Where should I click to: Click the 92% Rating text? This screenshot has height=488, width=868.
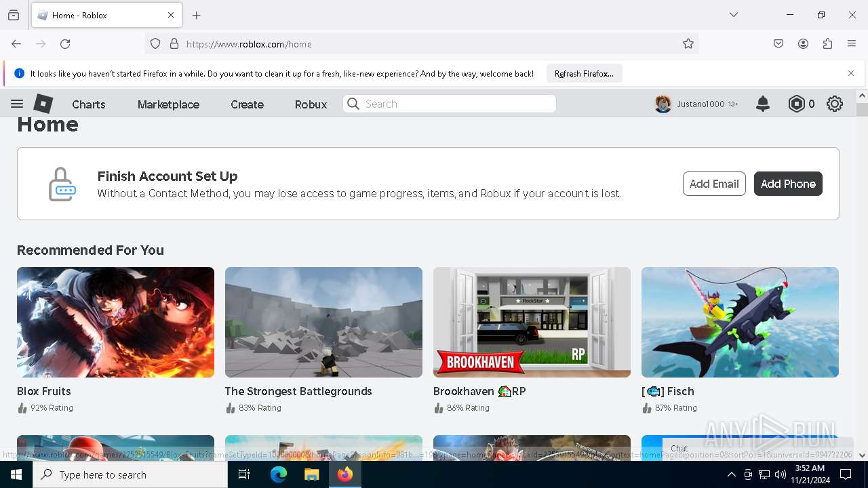52,408
